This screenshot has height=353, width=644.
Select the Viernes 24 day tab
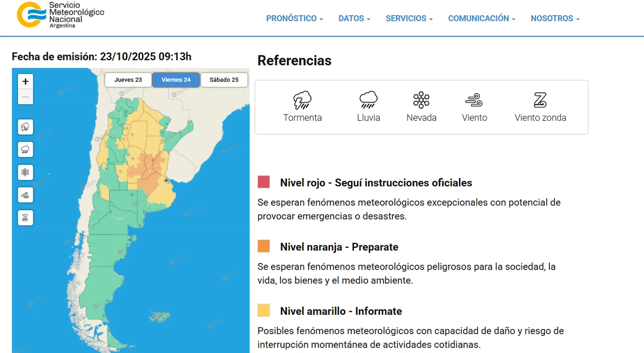176,80
